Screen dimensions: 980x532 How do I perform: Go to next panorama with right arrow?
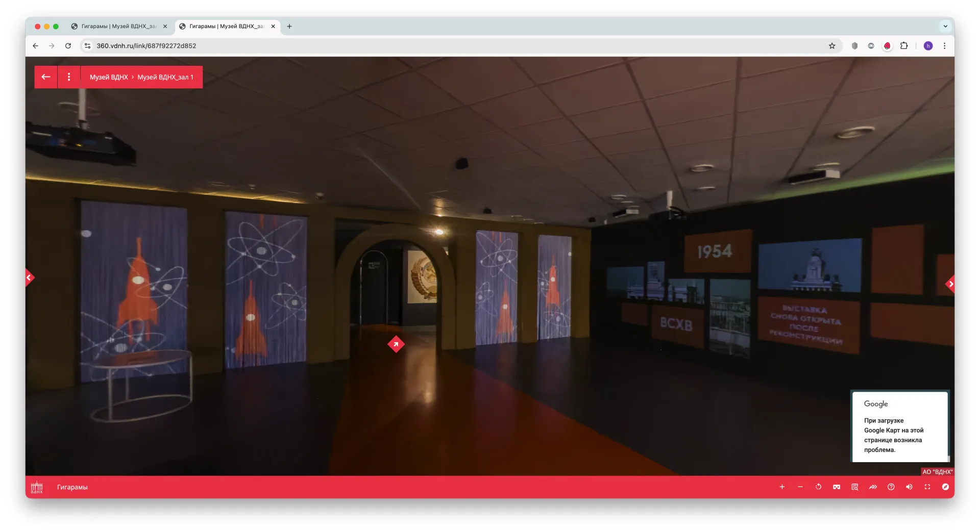[x=950, y=284]
